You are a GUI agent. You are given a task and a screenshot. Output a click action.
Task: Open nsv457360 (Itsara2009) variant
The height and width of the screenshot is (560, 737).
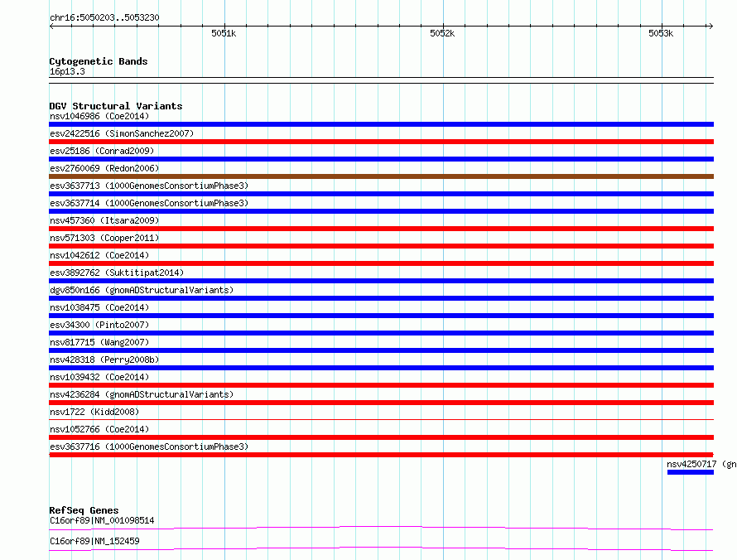(104, 220)
